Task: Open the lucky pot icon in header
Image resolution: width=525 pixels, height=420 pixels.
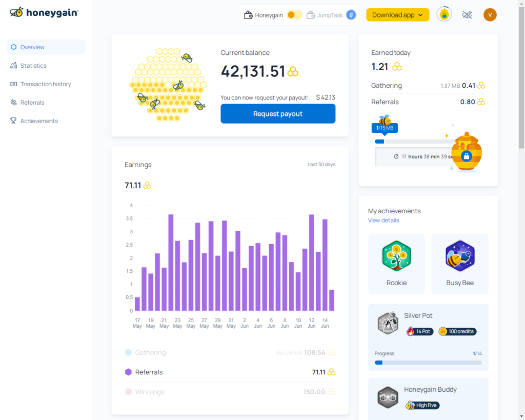Action: tap(444, 14)
